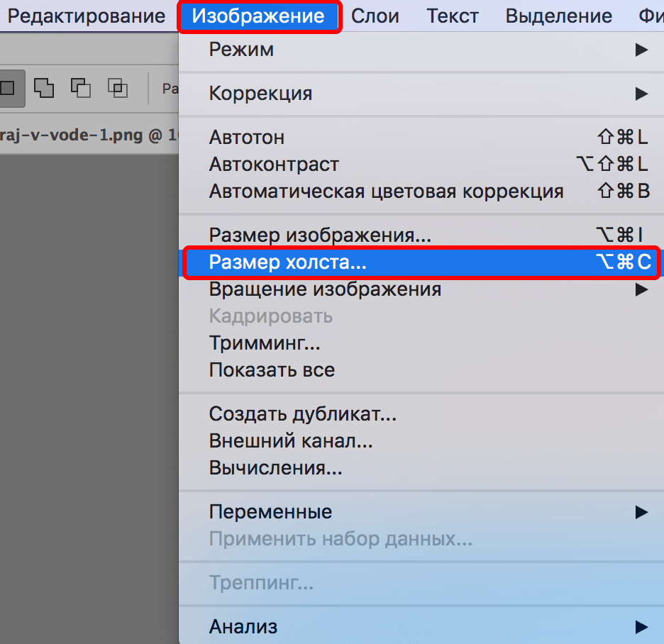Select the Intersect with Selection icon
The width and height of the screenshot is (664, 644).
[x=117, y=88]
